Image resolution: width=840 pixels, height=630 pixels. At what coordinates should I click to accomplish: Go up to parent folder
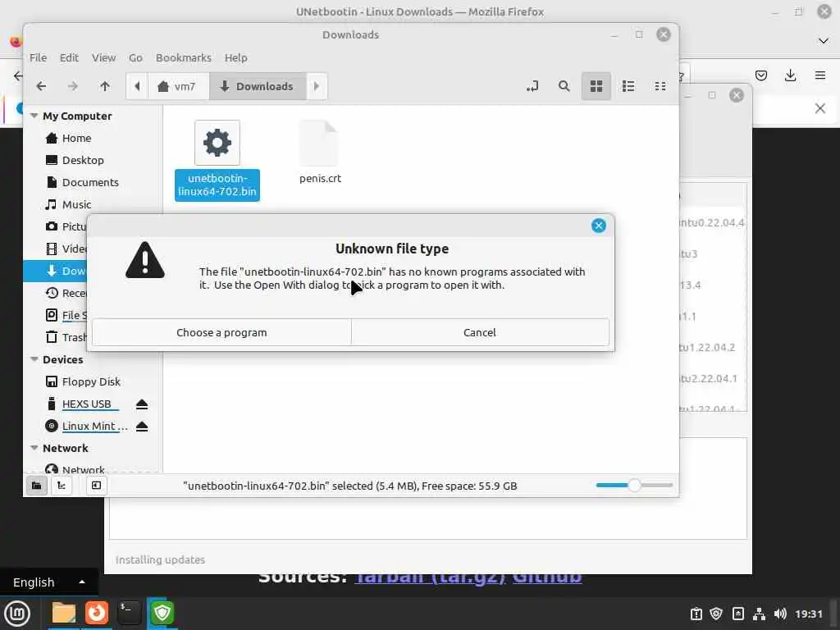(x=105, y=86)
